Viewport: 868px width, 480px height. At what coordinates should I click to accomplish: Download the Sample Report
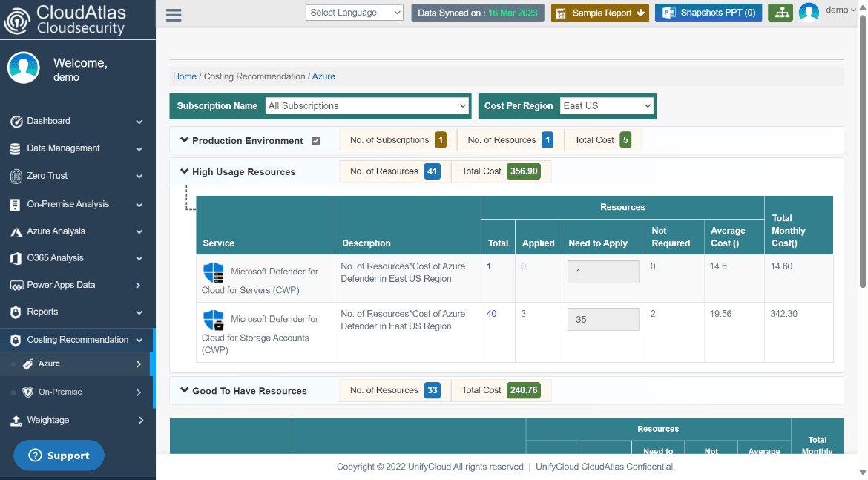coord(600,13)
